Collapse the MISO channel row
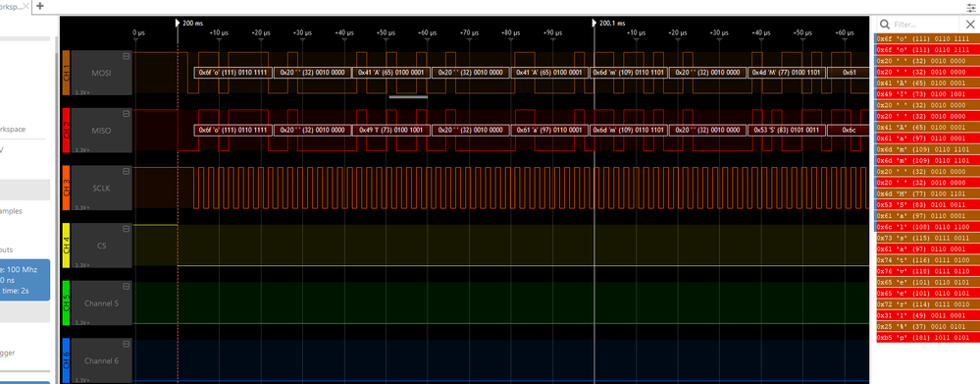 coord(127,113)
